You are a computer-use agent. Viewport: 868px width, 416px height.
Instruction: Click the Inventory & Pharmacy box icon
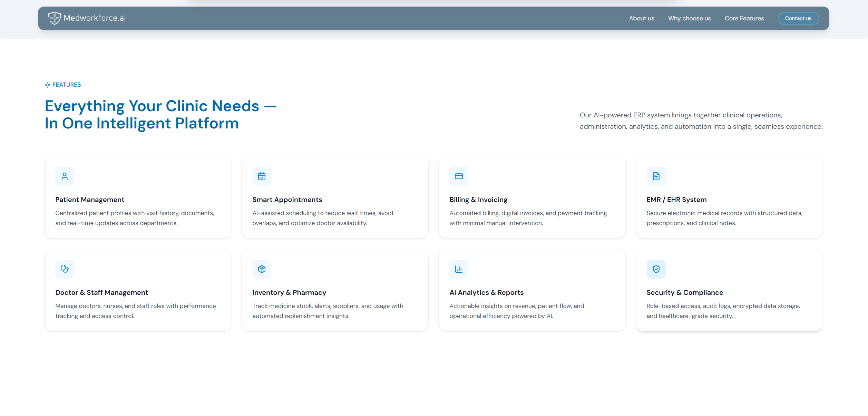tap(262, 269)
